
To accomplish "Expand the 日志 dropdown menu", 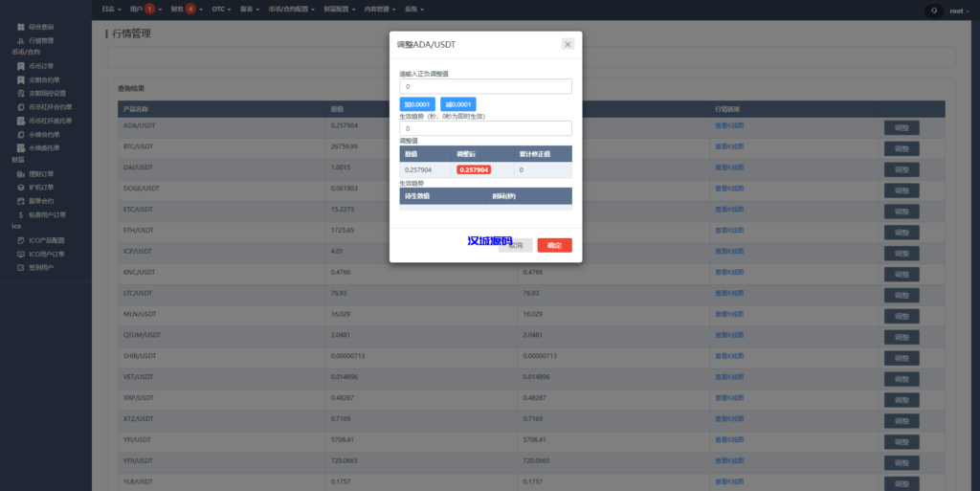I will [x=111, y=10].
